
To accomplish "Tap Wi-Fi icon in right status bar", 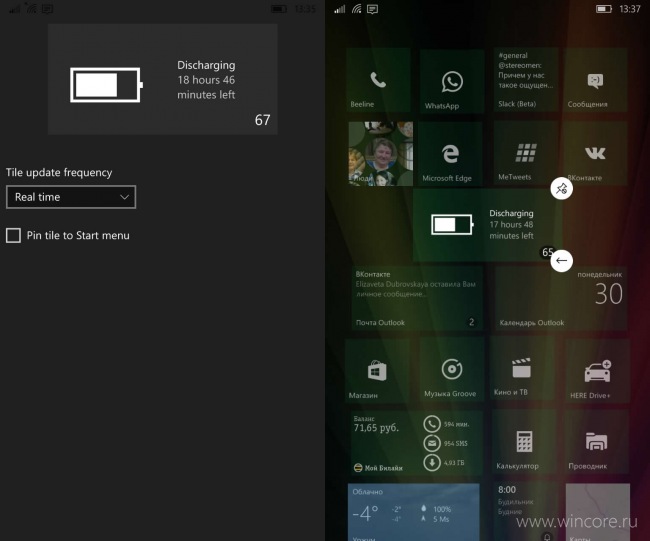I will click(357, 9).
